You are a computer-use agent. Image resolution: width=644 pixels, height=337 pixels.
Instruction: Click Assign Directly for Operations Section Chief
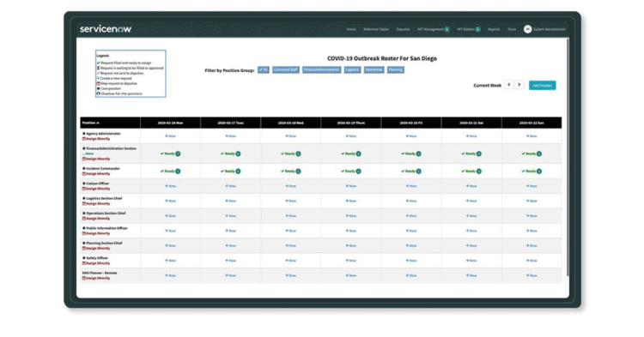click(x=96, y=219)
